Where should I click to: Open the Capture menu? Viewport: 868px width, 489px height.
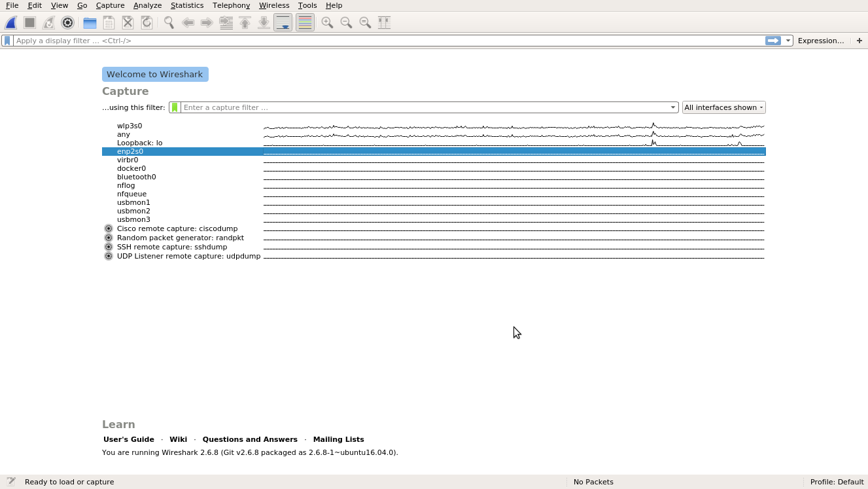tap(110, 5)
